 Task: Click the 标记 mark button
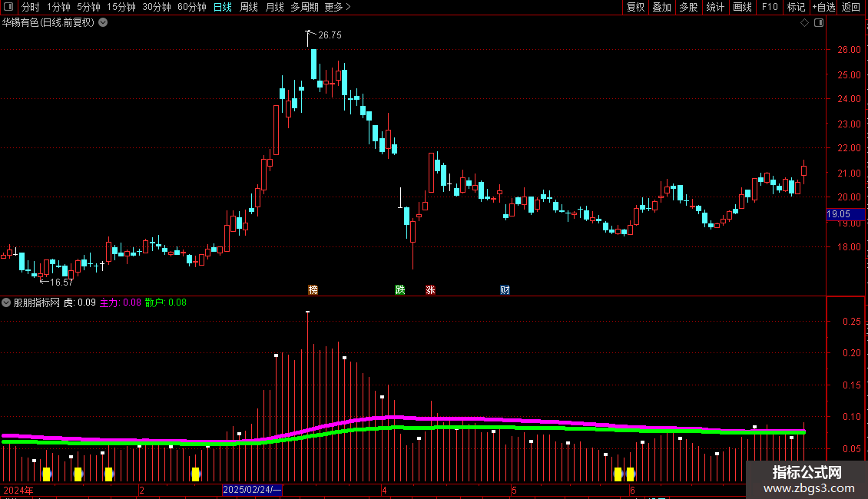coord(796,7)
